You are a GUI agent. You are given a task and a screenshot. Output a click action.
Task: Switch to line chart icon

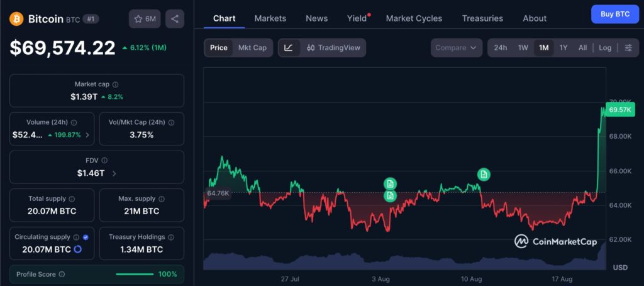point(289,48)
